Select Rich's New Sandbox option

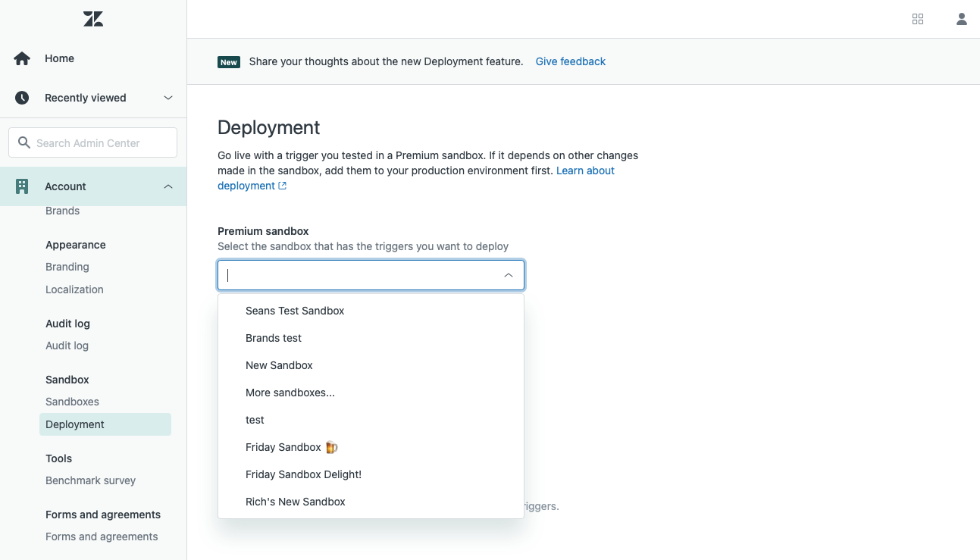tap(295, 502)
